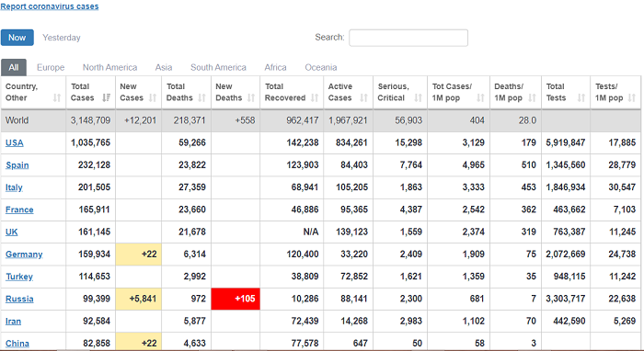The image size is (644, 351).
Task: Click Spain tot cases per million 4,965
Action: point(473,164)
